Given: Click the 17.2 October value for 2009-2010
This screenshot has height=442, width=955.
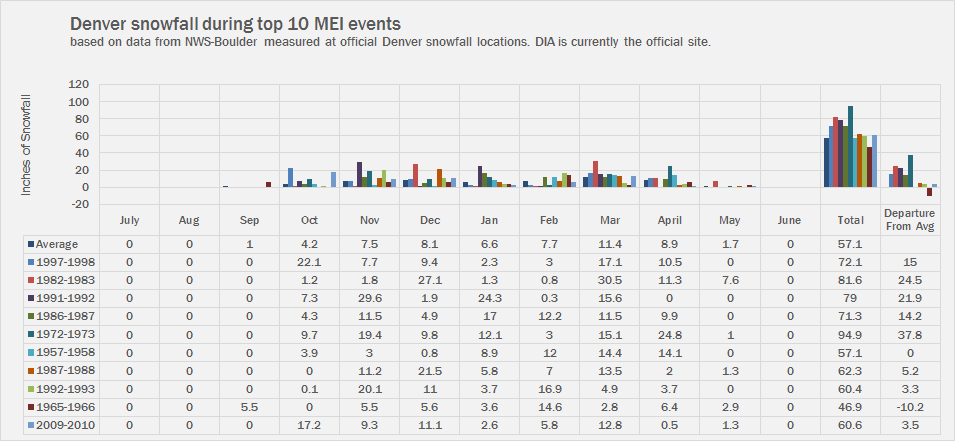Looking at the screenshot, I should pos(309,424).
